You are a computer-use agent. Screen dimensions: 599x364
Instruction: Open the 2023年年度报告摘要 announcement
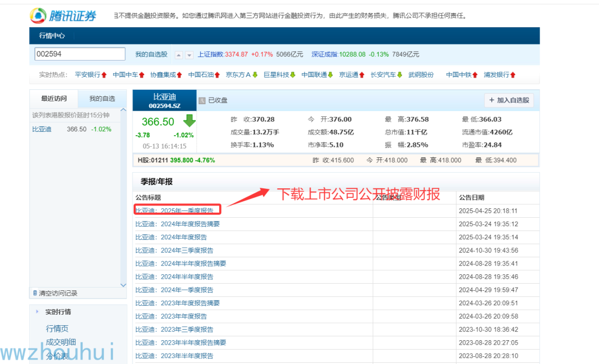[177, 303]
